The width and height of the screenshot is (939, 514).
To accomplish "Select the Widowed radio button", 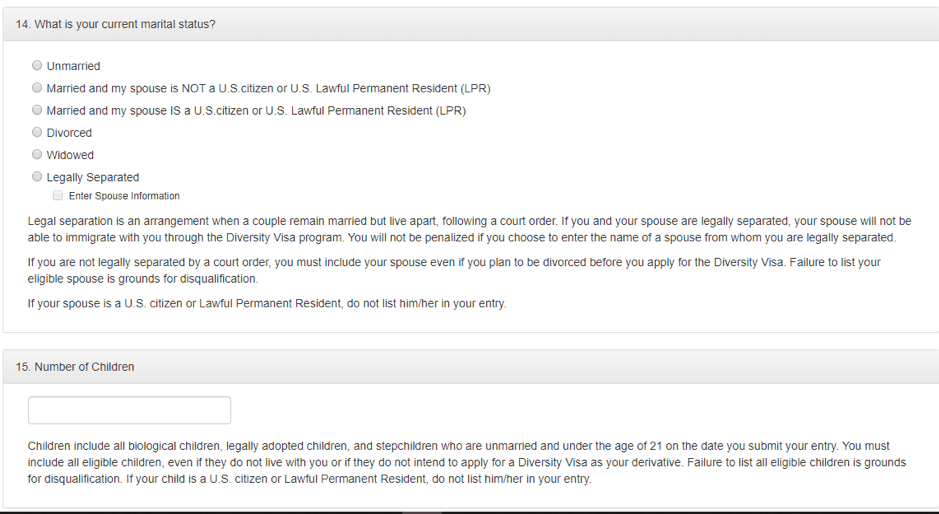I will [37, 154].
